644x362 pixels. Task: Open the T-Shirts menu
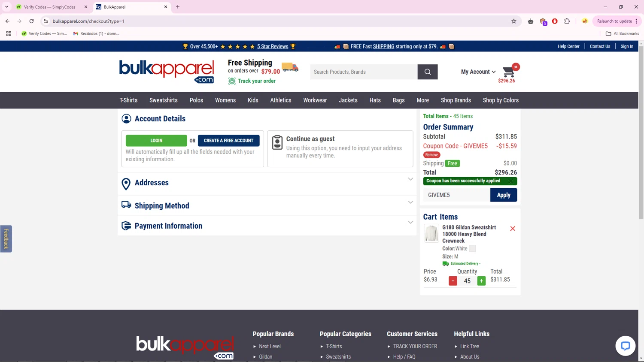click(128, 100)
